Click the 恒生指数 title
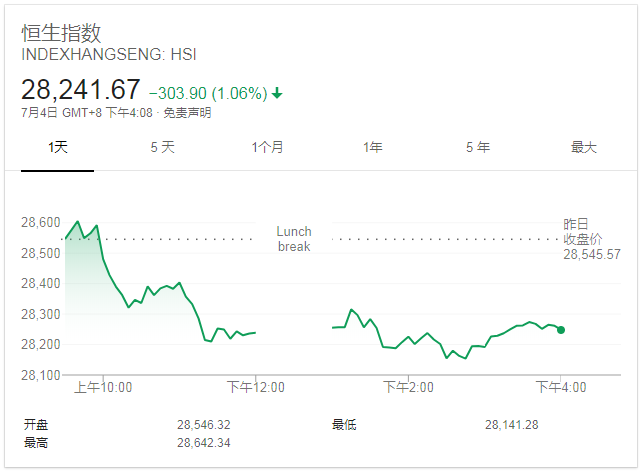The height and width of the screenshot is (474, 644). pos(61,33)
